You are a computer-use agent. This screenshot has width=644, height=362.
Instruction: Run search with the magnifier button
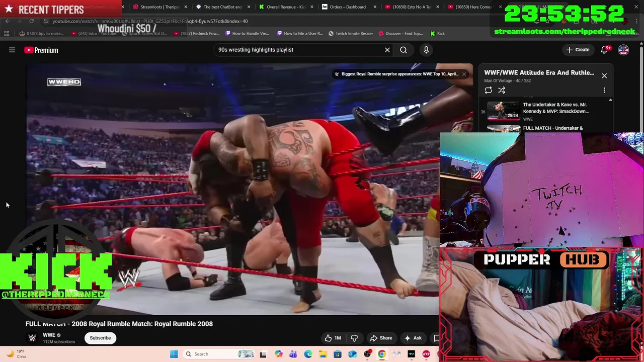click(x=404, y=50)
